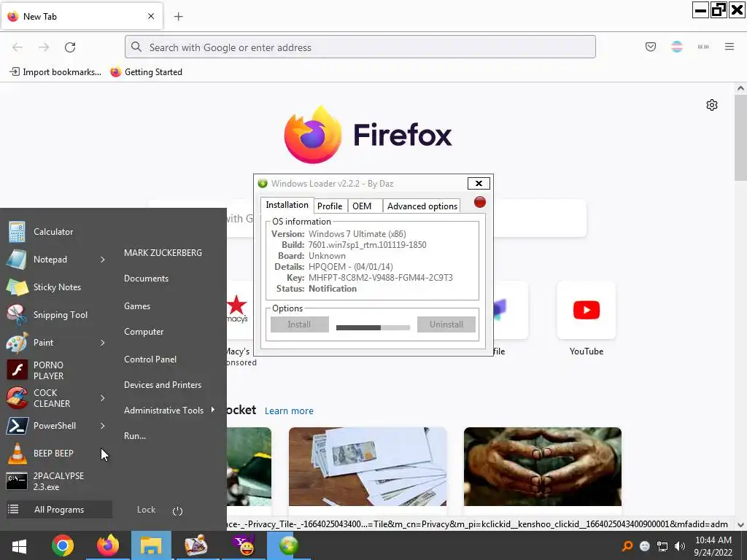Expand the Notepad submenu arrow
The height and width of the screenshot is (560, 747).
click(103, 260)
